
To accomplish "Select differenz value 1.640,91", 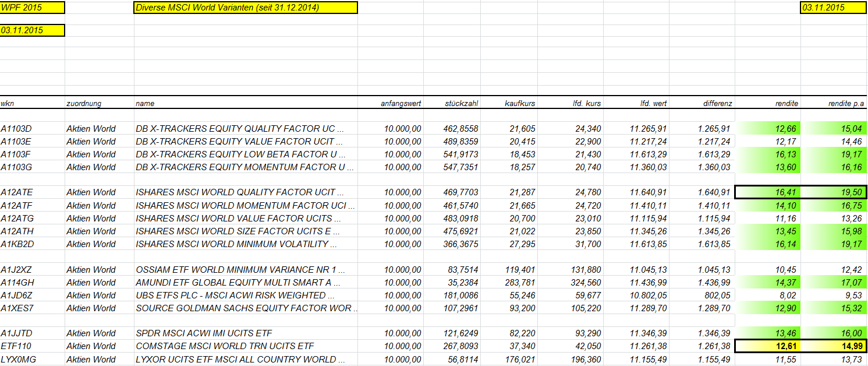I will (702, 192).
